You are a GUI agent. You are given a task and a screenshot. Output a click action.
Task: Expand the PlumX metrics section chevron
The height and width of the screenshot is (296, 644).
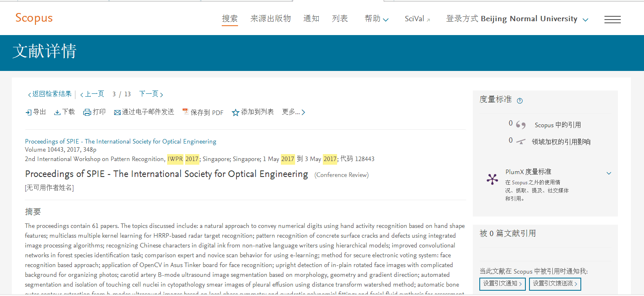pos(609,173)
